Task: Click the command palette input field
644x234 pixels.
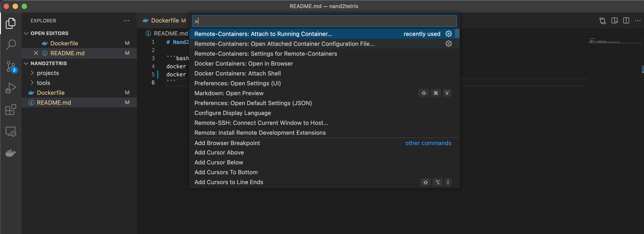Action: (324, 21)
